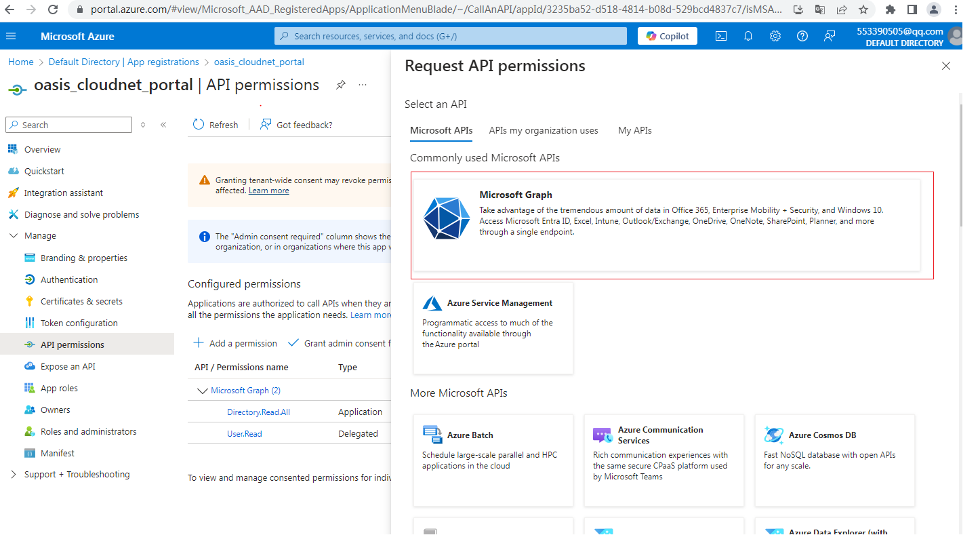Click the browser address bar URL
The height and width of the screenshot is (554, 980).
(x=435, y=9)
